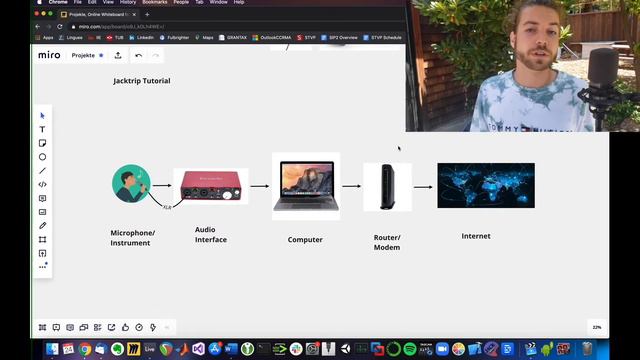640x360 pixels.
Task: Open Chrome's File menu
Action: (x=78, y=2)
